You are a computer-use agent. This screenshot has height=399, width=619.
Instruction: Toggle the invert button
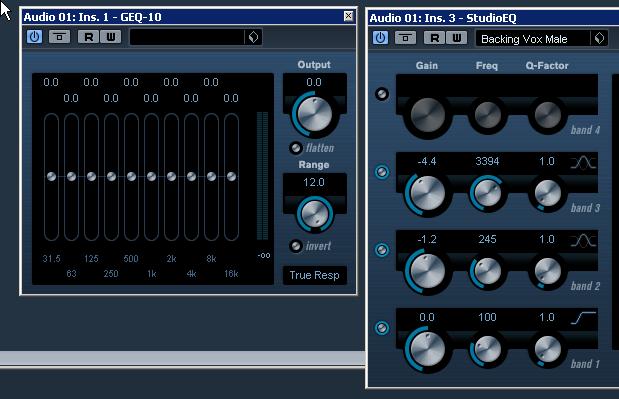[x=295, y=246]
